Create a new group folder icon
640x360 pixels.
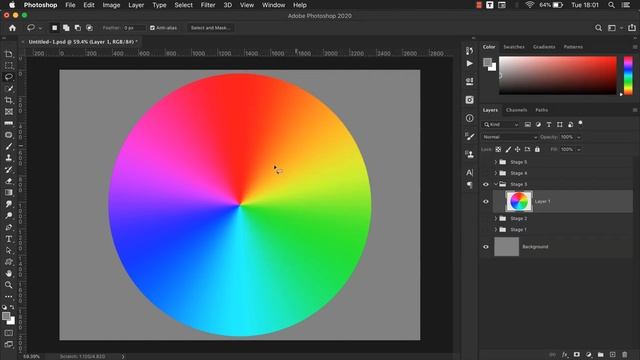coord(600,355)
